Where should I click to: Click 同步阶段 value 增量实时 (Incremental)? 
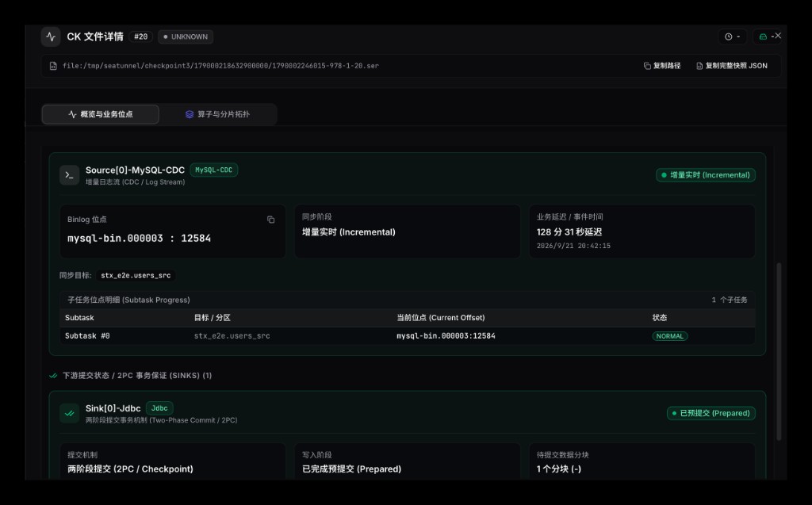point(349,232)
